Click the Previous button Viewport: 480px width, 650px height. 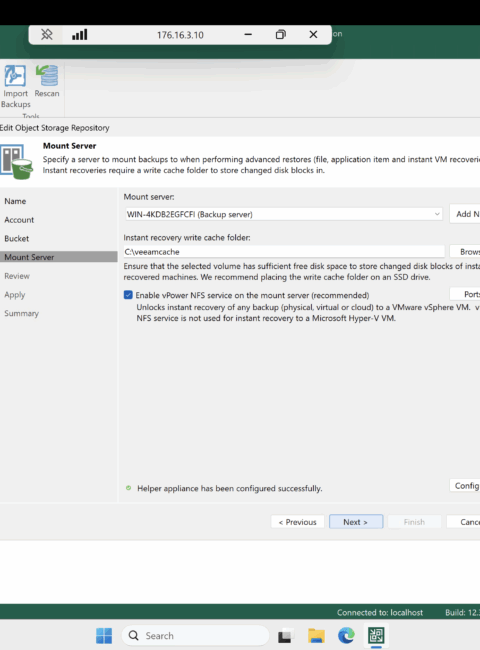click(298, 522)
